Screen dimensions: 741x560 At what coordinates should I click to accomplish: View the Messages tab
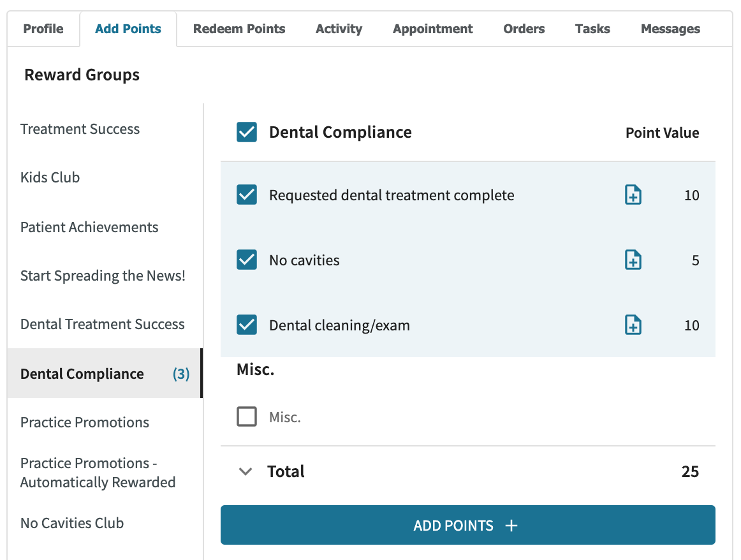coord(670,29)
